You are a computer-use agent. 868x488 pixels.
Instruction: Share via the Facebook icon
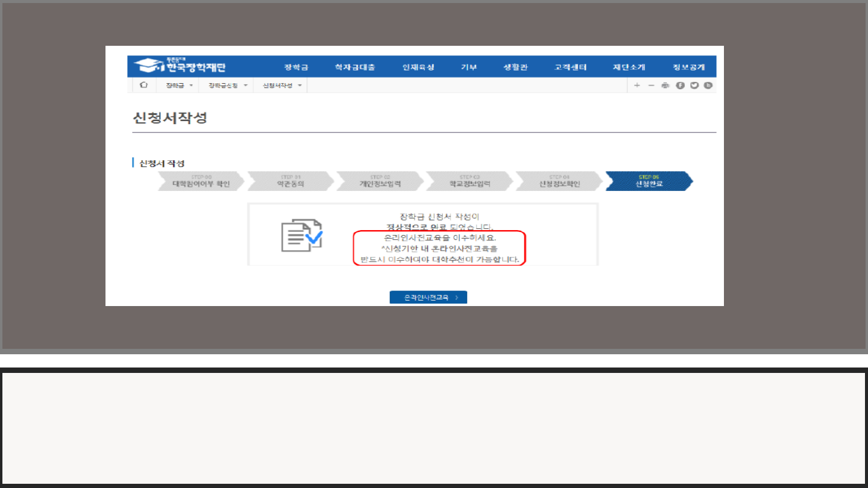[680, 86]
